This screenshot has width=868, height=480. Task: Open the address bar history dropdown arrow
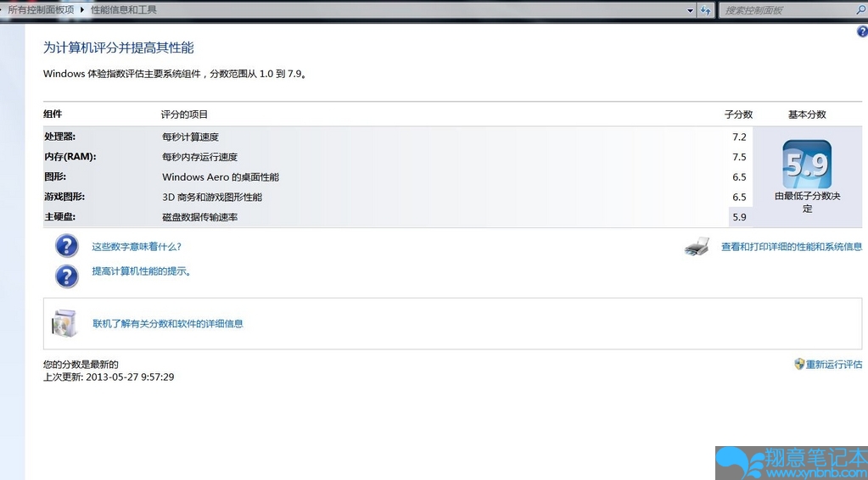tap(691, 10)
